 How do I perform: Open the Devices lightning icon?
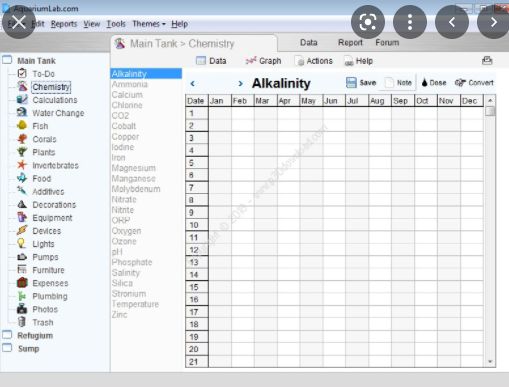tap(22, 230)
